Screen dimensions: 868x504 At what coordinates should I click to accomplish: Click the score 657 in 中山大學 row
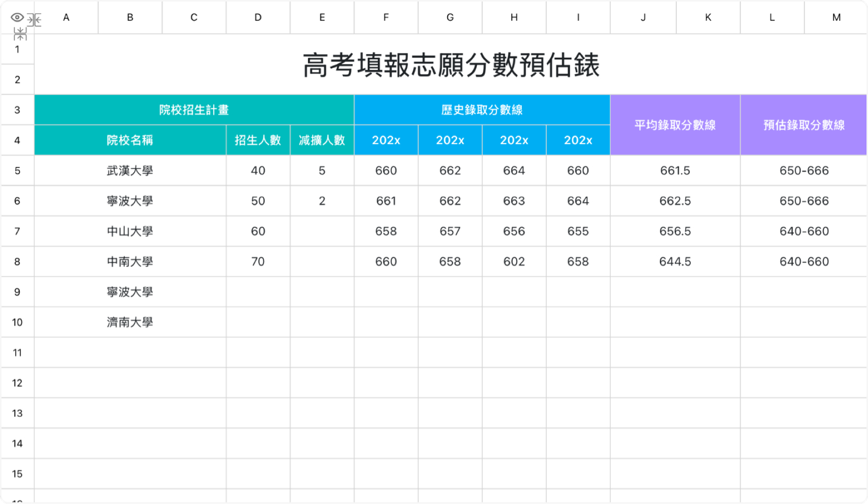click(x=450, y=231)
